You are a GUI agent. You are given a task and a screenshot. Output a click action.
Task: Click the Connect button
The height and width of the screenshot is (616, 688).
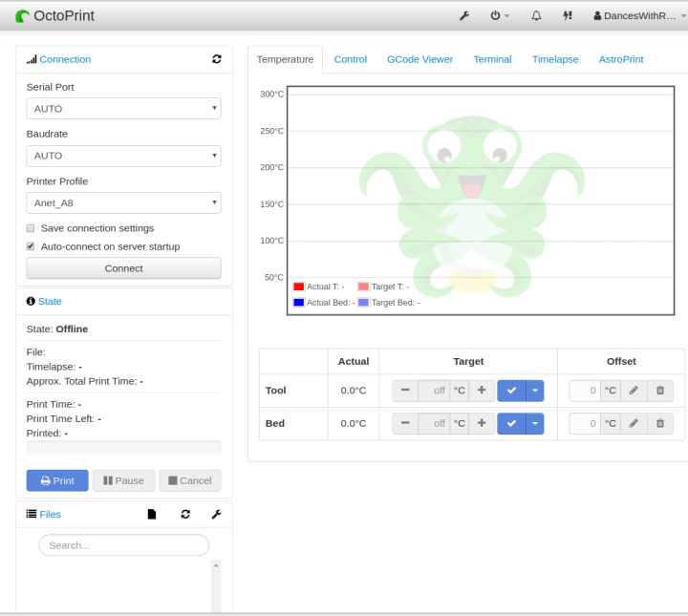coord(123,268)
